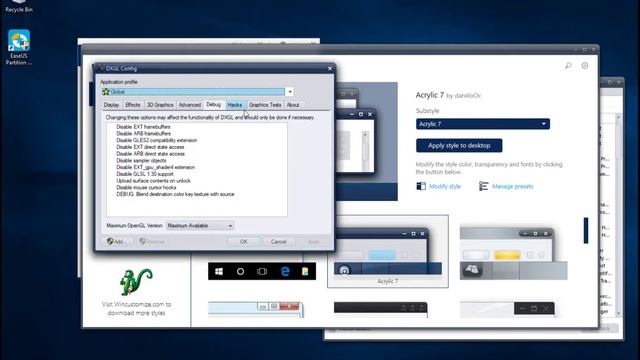The height and width of the screenshot is (360, 640).
Task: Click the blue scrollbar thumb in style list
Action: click(x=586, y=230)
